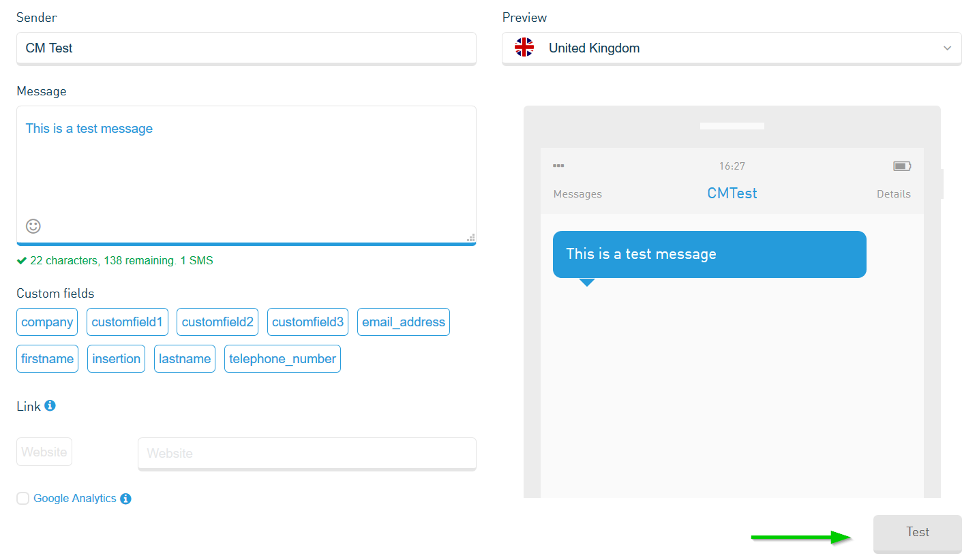Click the dropdown chevron beside United Kingdom
This screenshot has width=977, height=560.
pos(947,48)
